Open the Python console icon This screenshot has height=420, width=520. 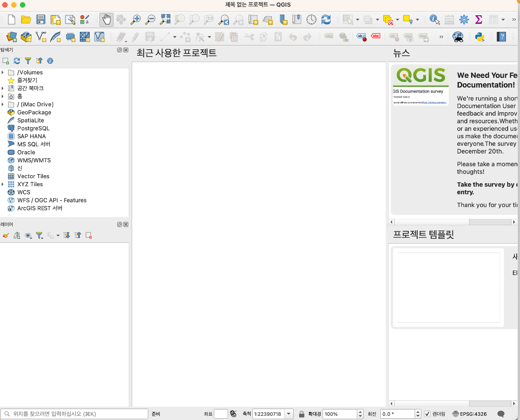(480, 37)
